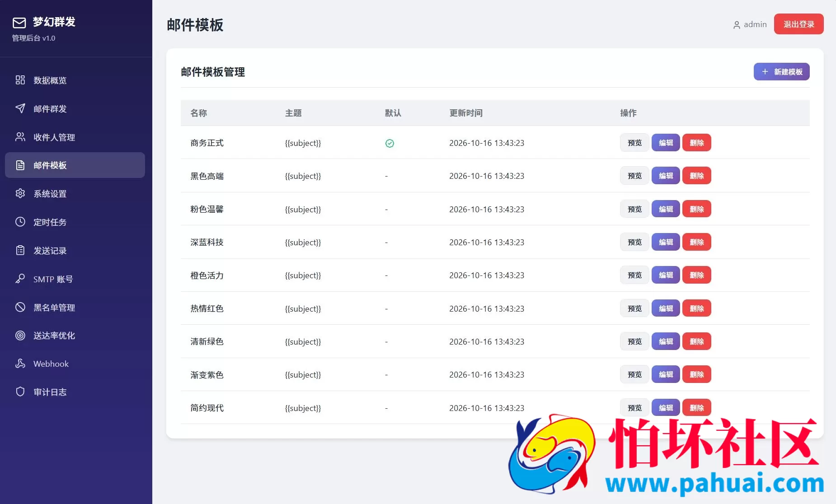
Task: Click the 数据概览 dashboard grid icon
Action: point(20,80)
